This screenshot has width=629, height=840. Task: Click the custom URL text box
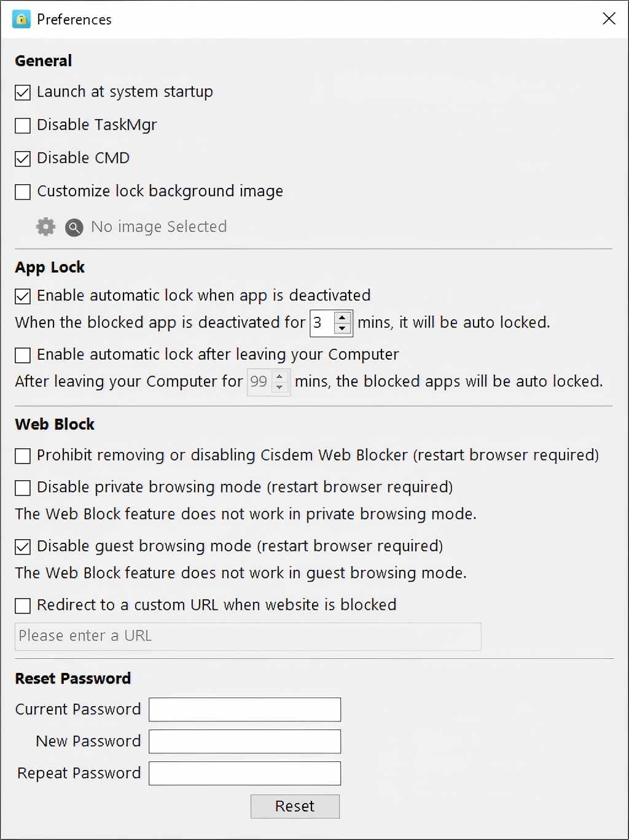pyautogui.click(x=248, y=637)
